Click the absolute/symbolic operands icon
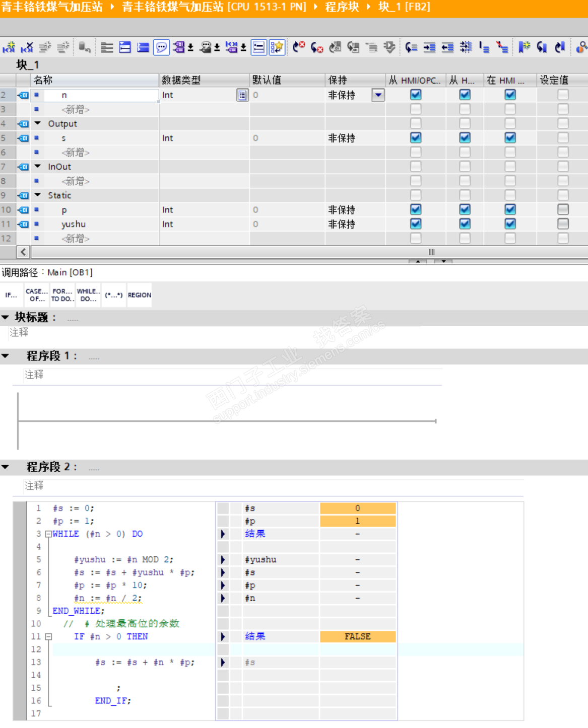Screen dimensions: 588x728 point(179,47)
